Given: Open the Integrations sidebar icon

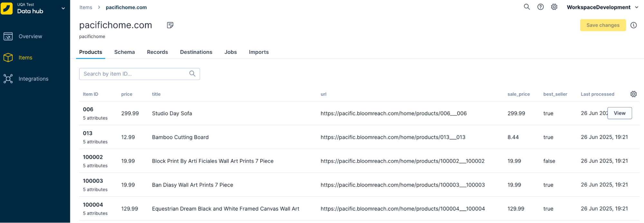Looking at the screenshot, I should click(x=8, y=79).
